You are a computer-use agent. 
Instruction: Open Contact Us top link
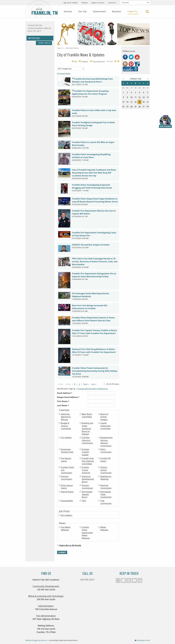coord(112,3)
